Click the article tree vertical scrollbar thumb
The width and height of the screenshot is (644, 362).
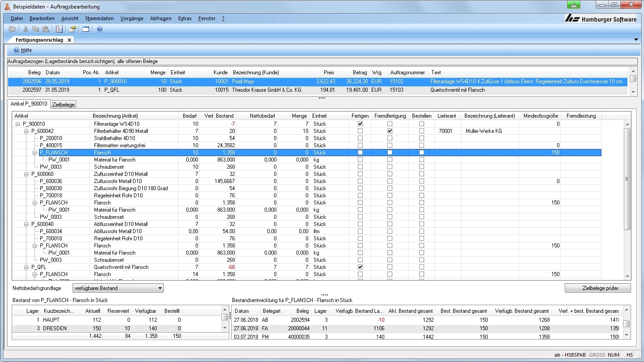627,179
